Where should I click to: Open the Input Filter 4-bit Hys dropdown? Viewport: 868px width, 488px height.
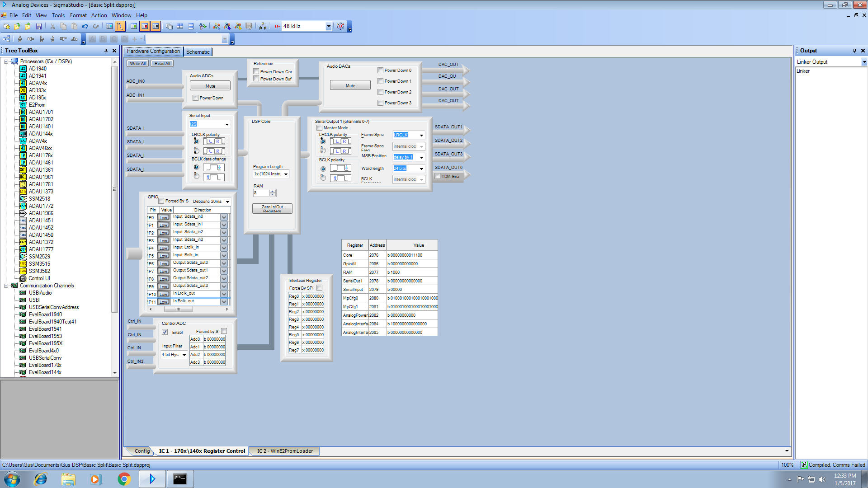(x=184, y=355)
